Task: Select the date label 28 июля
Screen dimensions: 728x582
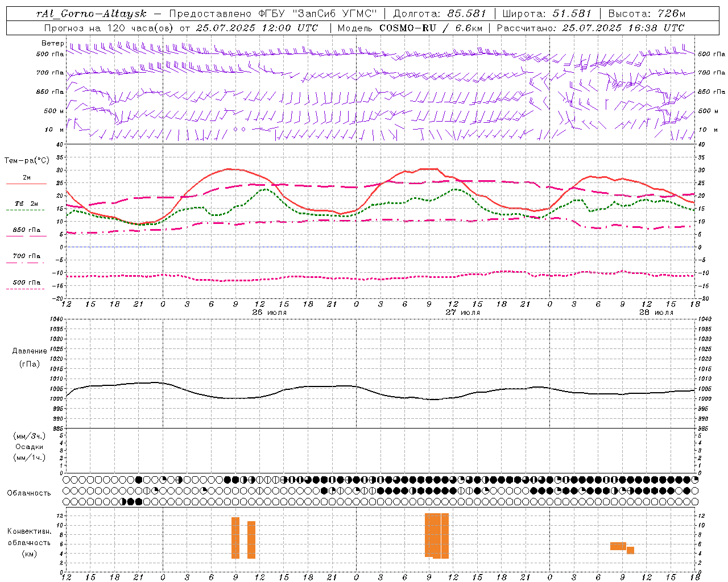Action: click(656, 313)
